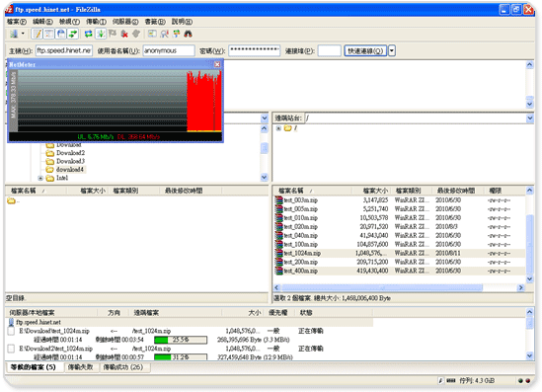Click the download4 folder icon
542x392 pixels.
click(50, 170)
